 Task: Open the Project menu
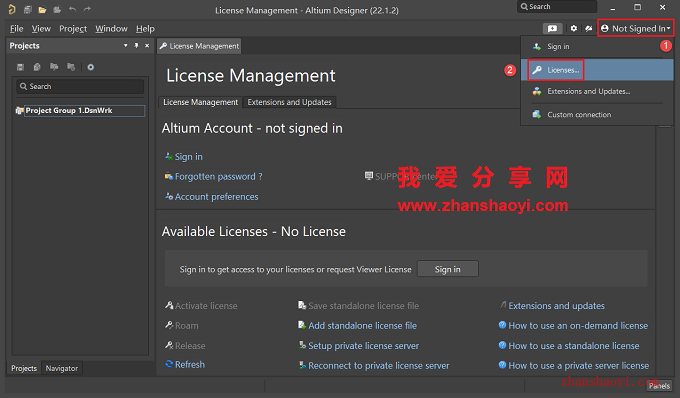coord(73,29)
